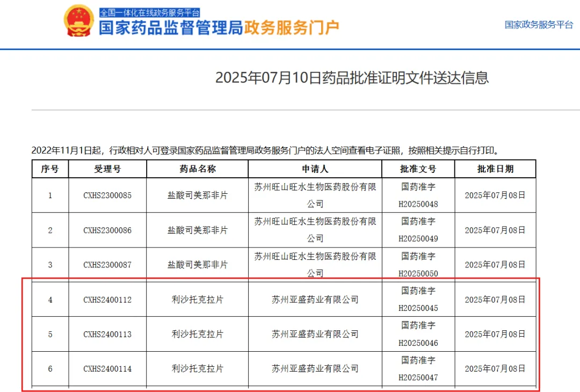Viewport: 580px width, 392px height.
Task: Select acceptance number CXHS2400112
Action: (107, 300)
